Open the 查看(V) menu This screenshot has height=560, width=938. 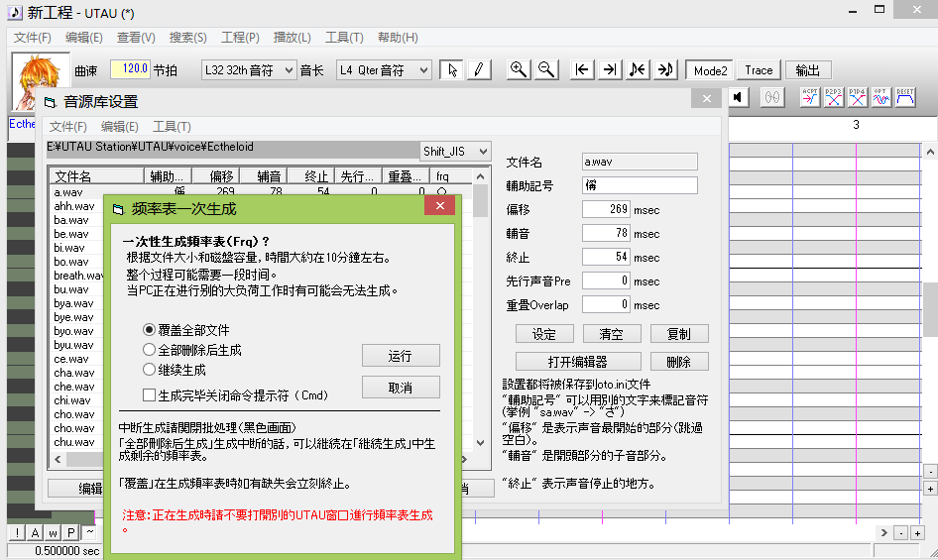[136, 37]
